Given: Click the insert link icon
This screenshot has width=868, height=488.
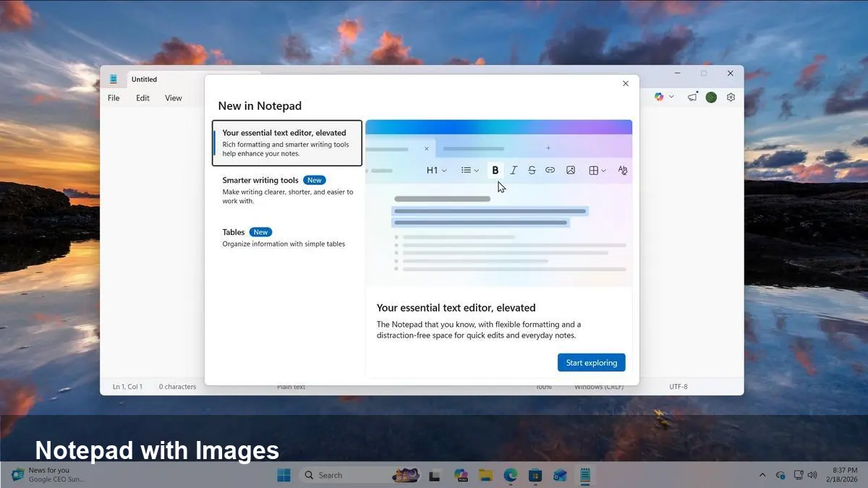Looking at the screenshot, I should (550, 170).
